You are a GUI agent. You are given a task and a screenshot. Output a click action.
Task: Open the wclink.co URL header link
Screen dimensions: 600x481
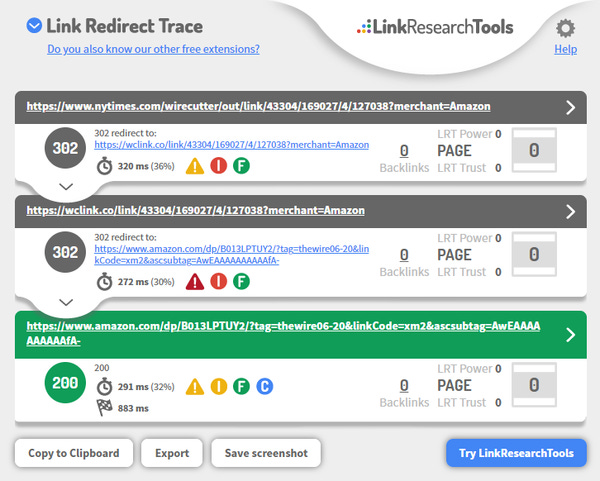point(196,210)
